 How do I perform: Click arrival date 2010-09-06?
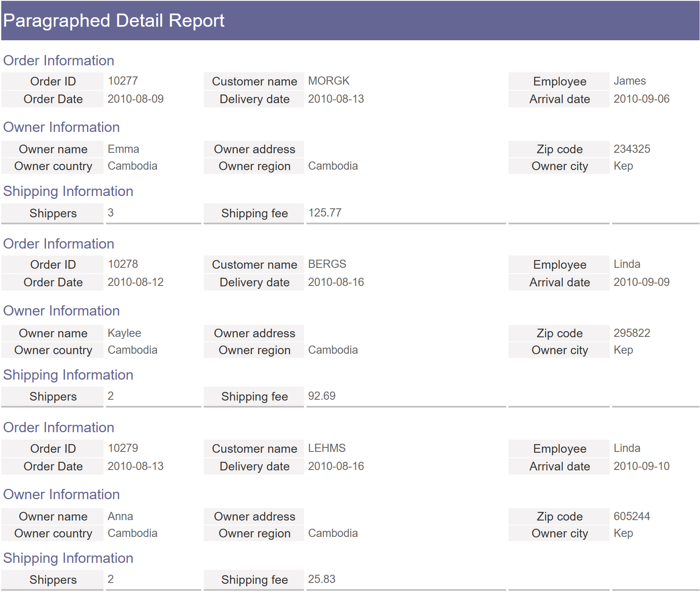pos(641,99)
